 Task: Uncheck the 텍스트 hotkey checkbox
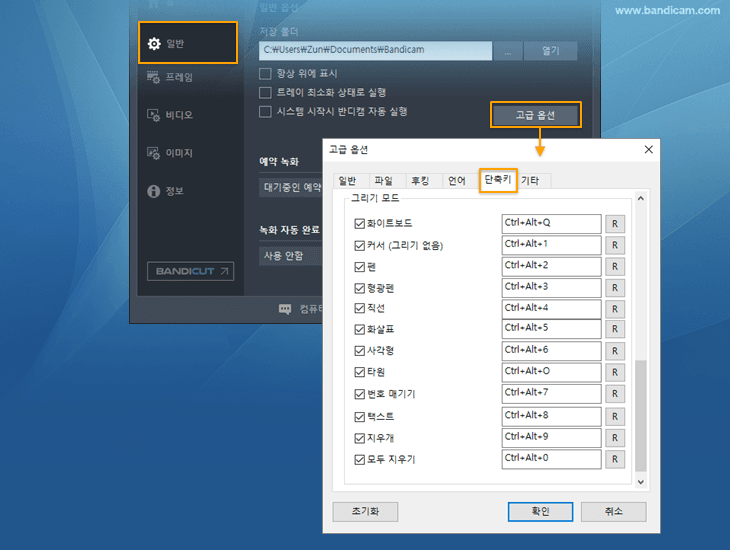click(x=359, y=417)
